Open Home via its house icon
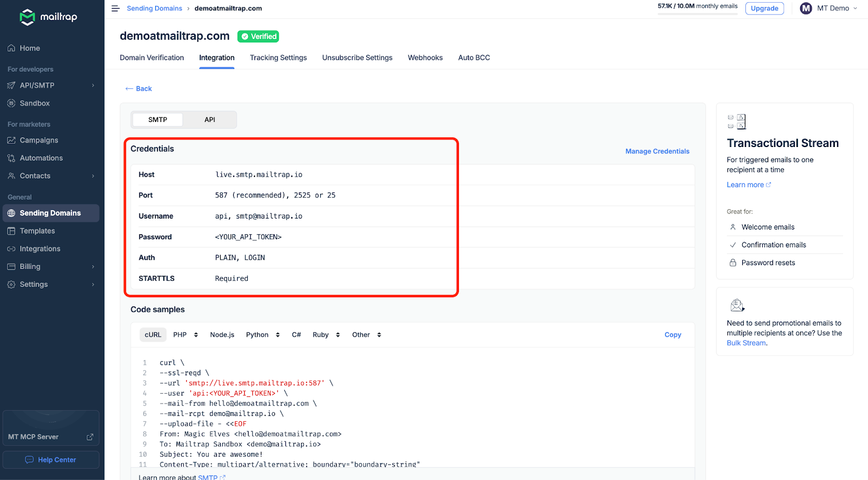The width and height of the screenshot is (868, 480). [x=11, y=48]
